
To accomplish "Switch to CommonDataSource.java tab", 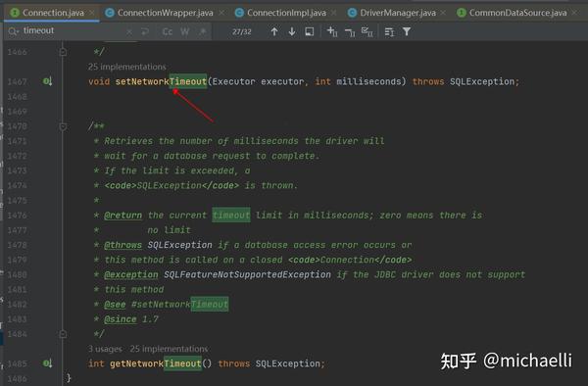I will [x=517, y=13].
